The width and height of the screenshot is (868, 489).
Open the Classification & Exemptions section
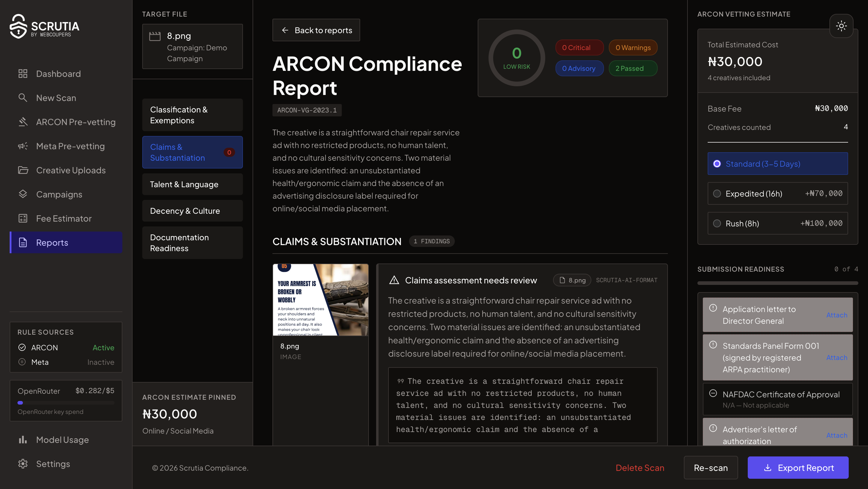192,115
